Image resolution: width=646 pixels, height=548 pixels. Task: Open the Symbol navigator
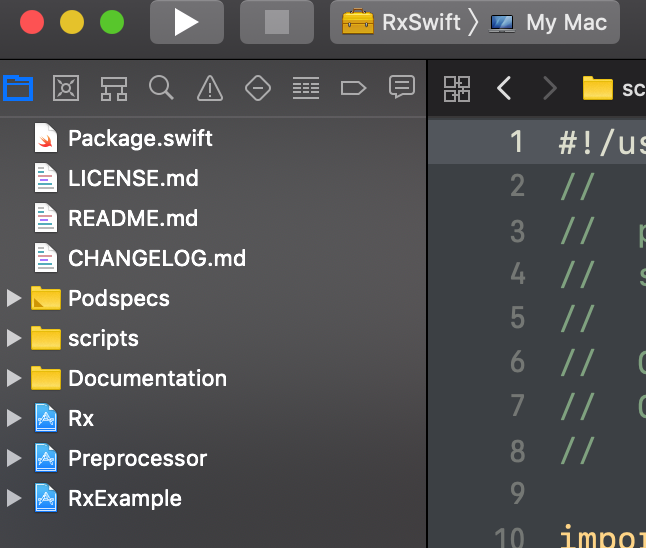(114, 88)
